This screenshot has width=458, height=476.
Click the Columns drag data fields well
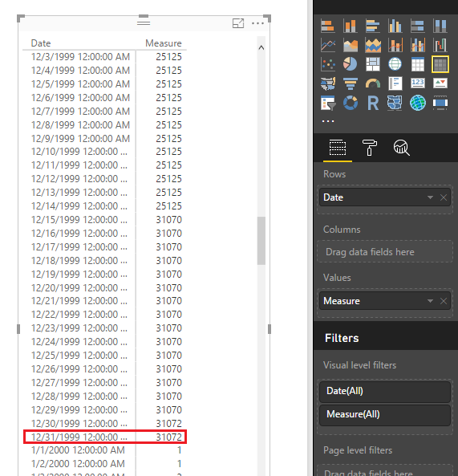[x=384, y=252]
